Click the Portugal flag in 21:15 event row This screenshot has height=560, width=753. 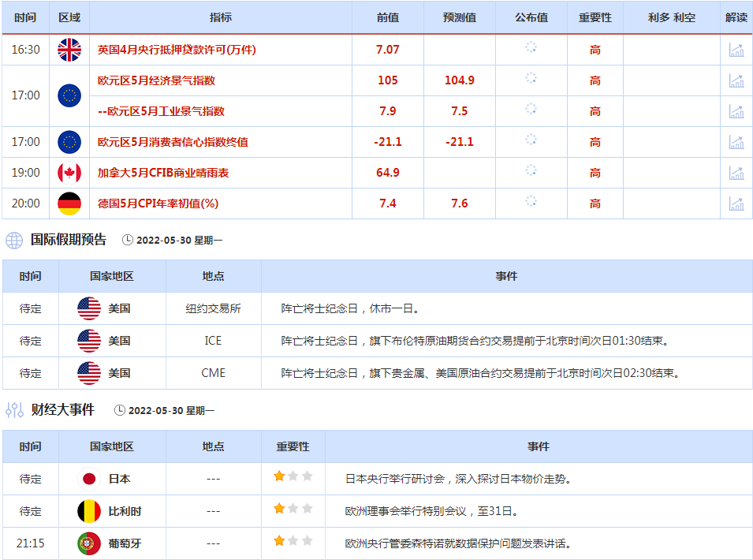[89, 543]
